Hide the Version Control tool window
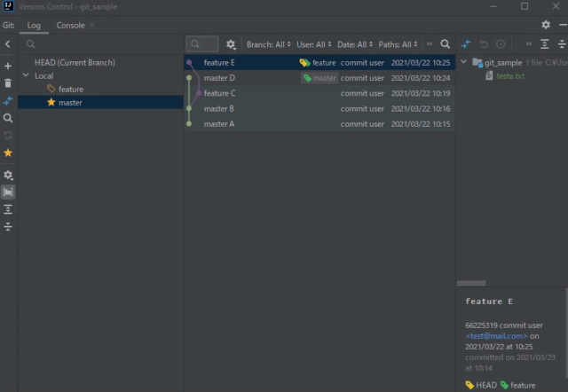Screen dimensions: 568x392 pos(563,25)
